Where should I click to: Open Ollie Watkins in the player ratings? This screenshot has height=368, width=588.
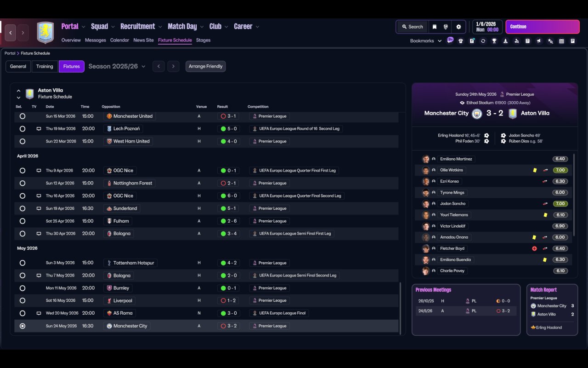click(452, 170)
